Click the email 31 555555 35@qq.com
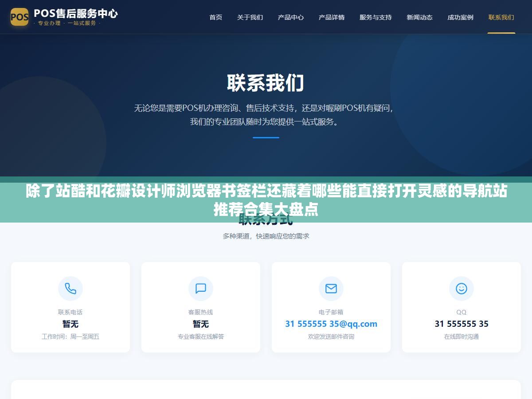This screenshot has width=532, height=399. [x=331, y=324]
